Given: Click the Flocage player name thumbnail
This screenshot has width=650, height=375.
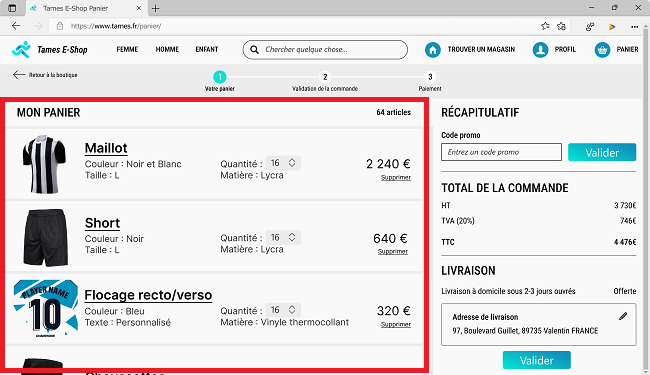Looking at the screenshot, I should click(46, 308).
